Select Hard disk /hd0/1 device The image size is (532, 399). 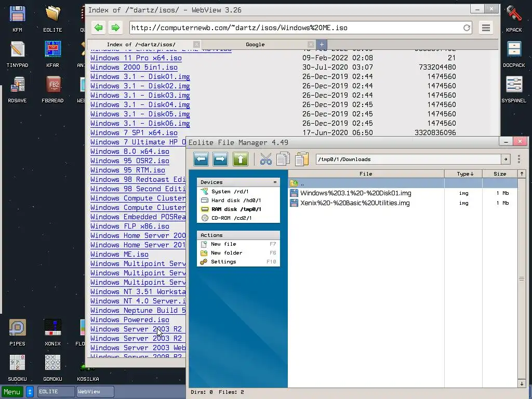coord(238,200)
